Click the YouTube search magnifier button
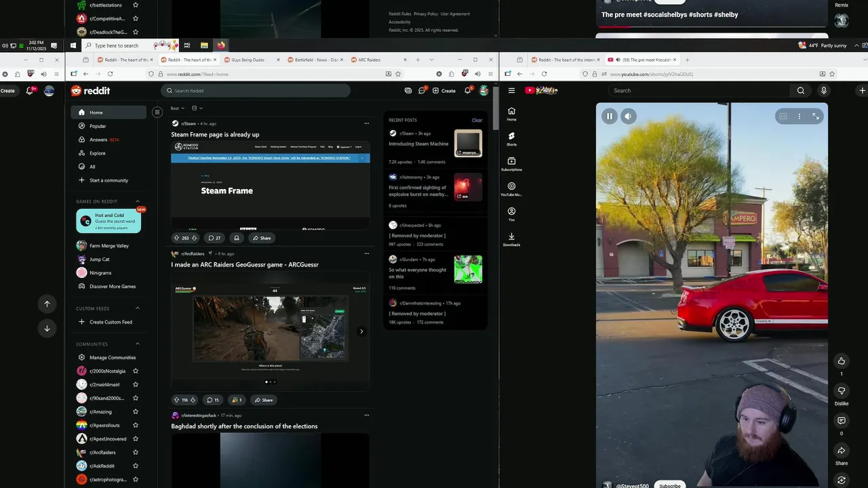Image resolution: width=868 pixels, height=488 pixels. 801,90
